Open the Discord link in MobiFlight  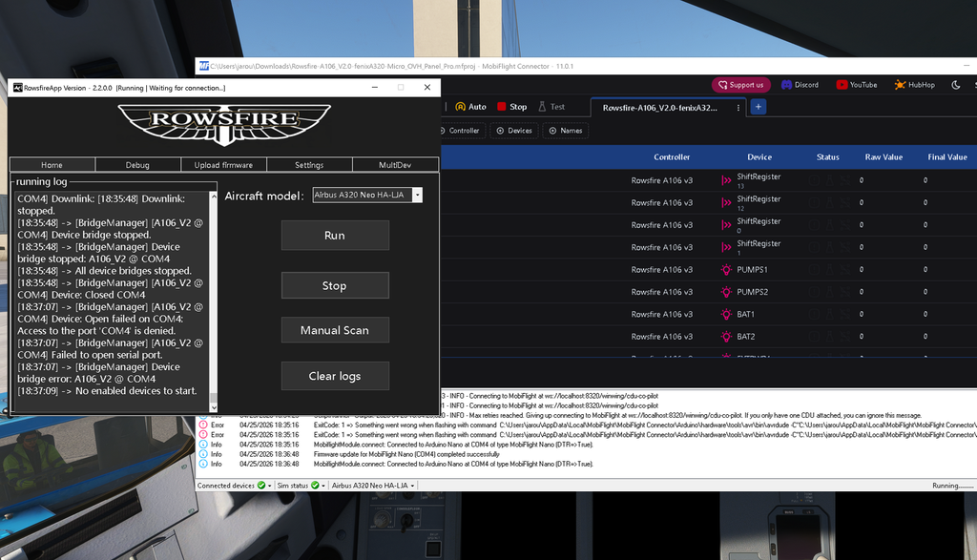800,85
